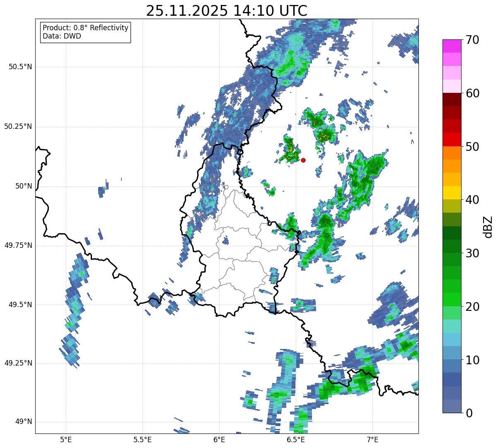Click the latitude label 50.25°N
This screenshot has width=498, height=448.
(18, 126)
